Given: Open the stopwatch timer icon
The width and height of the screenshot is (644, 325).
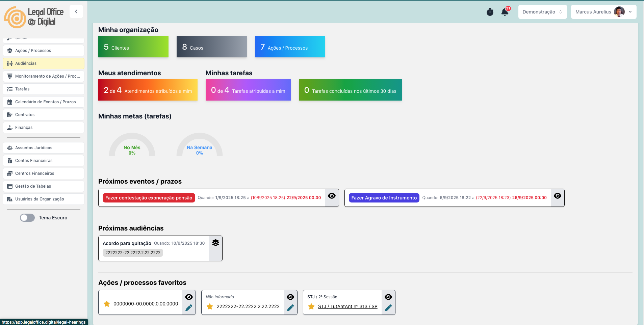Looking at the screenshot, I should click(x=490, y=12).
